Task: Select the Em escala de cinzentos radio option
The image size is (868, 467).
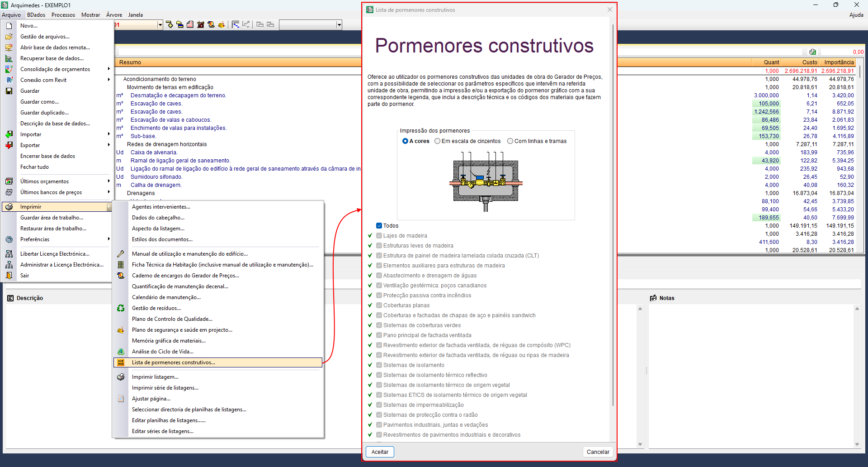Action: (x=437, y=141)
